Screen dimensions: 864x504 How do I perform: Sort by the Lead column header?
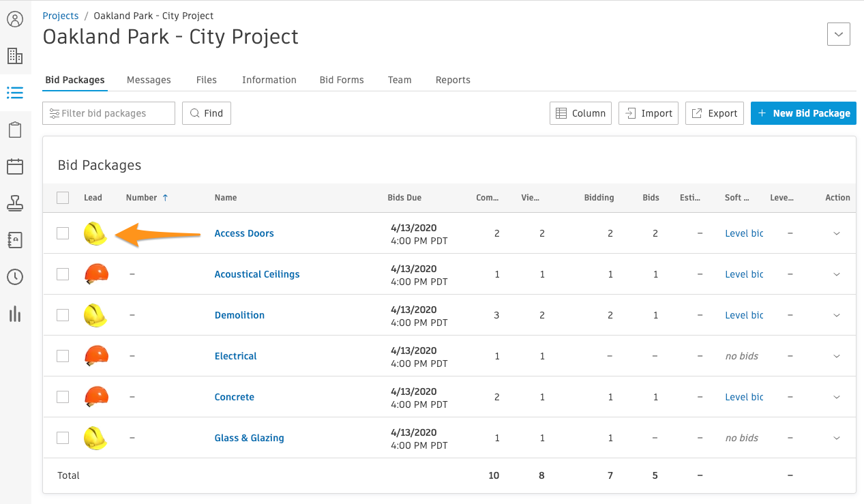click(93, 198)
